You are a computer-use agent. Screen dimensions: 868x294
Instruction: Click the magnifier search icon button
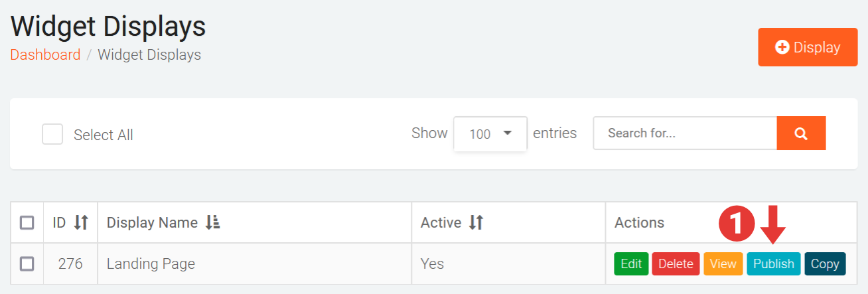coord(801,133)
